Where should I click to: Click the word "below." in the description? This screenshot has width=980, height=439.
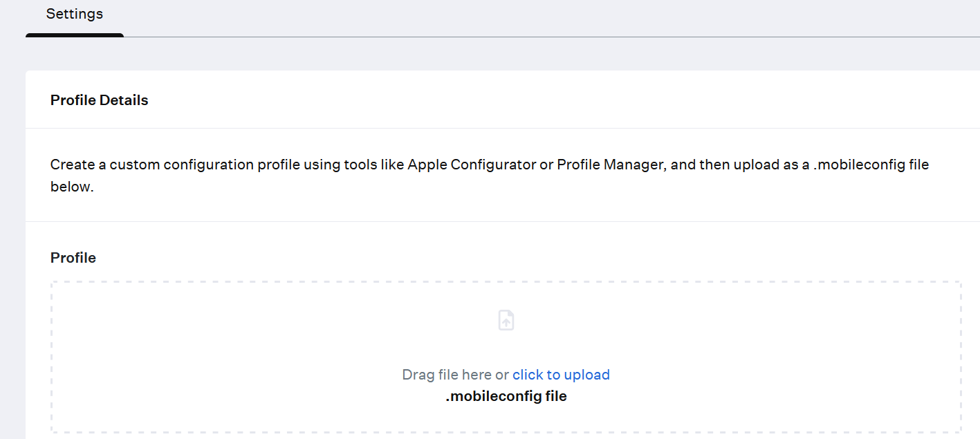coord(72,187)
